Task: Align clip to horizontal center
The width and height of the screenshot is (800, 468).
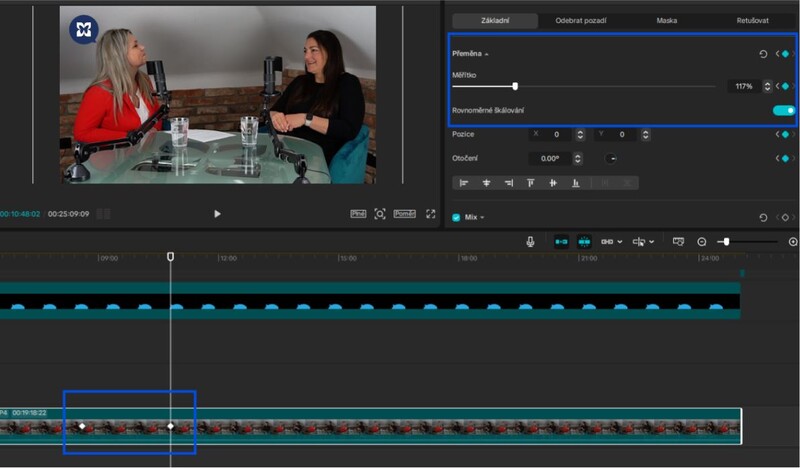Action: coord(486,183)
